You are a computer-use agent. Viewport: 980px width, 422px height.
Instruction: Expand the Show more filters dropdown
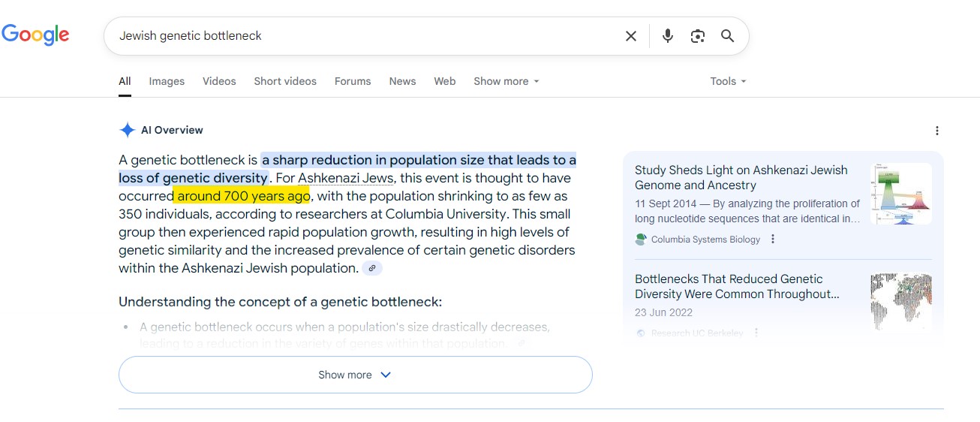pyautogui.click(x=507, y=81)
